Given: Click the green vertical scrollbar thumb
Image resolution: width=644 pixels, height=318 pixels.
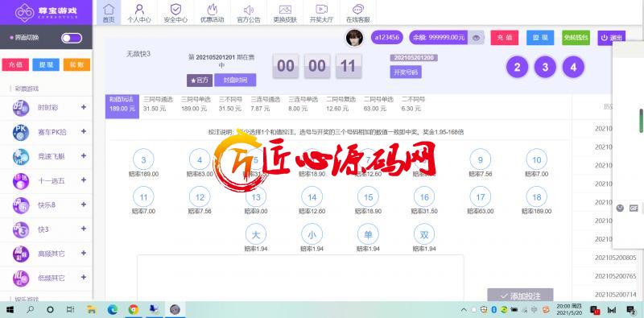Looking at the screenshot, I should tap(641, 121).
